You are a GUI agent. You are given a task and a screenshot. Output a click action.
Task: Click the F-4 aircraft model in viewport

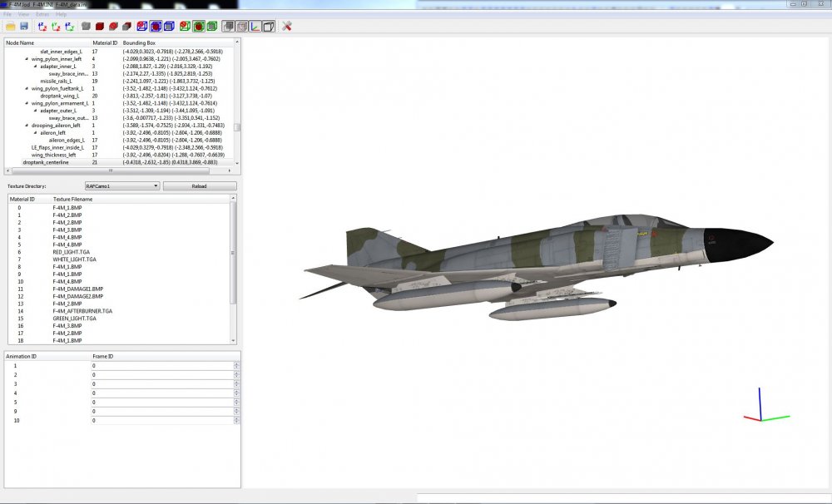[x=536, y=267]
